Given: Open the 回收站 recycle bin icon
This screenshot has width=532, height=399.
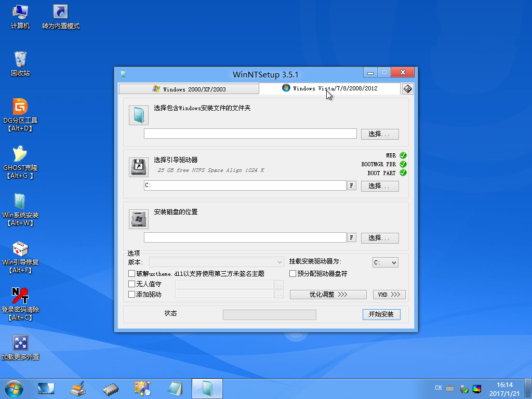Looking at the screenshot, I should pyautogui.click(x=20, y=64).
